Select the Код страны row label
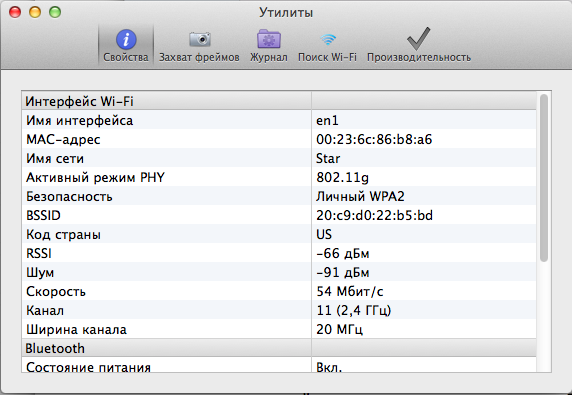 coord(63,235)
